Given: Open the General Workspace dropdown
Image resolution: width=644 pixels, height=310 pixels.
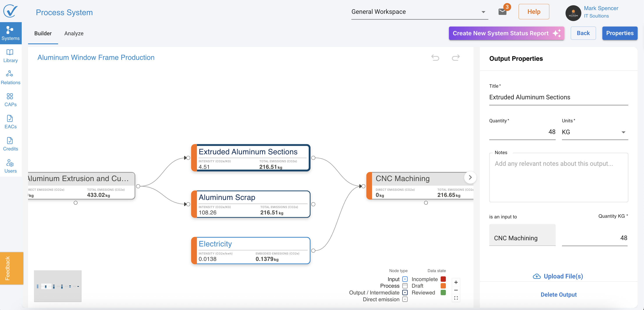Looking at the screenshot, I should tap(419, 12).
